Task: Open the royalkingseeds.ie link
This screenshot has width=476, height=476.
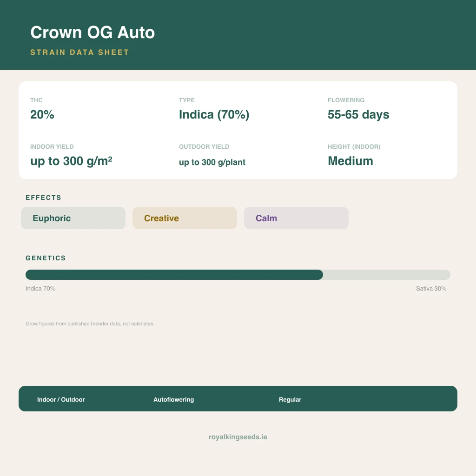Action: 238,437
